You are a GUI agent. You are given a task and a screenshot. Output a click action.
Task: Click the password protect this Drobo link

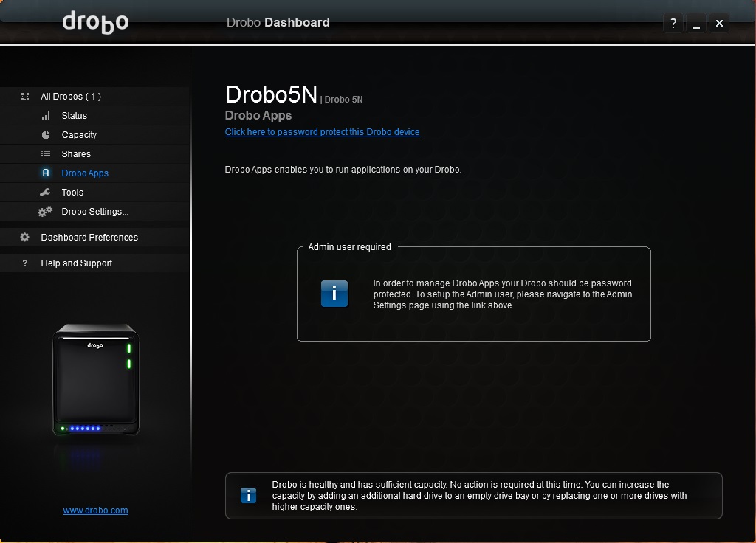322,132
